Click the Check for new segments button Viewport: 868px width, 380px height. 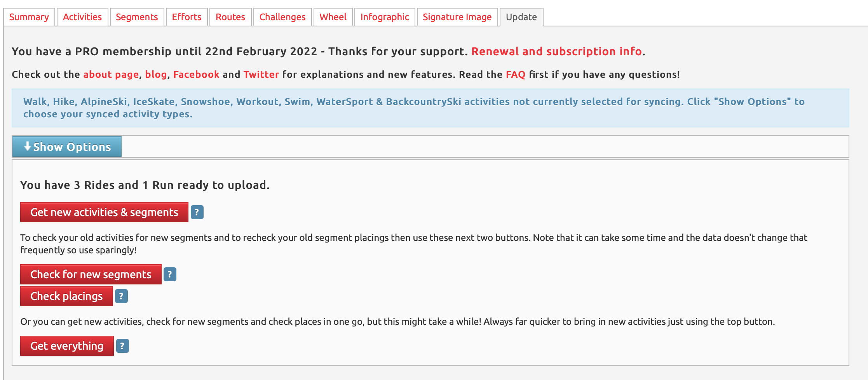pyautogui.click(x=91, y=274)
